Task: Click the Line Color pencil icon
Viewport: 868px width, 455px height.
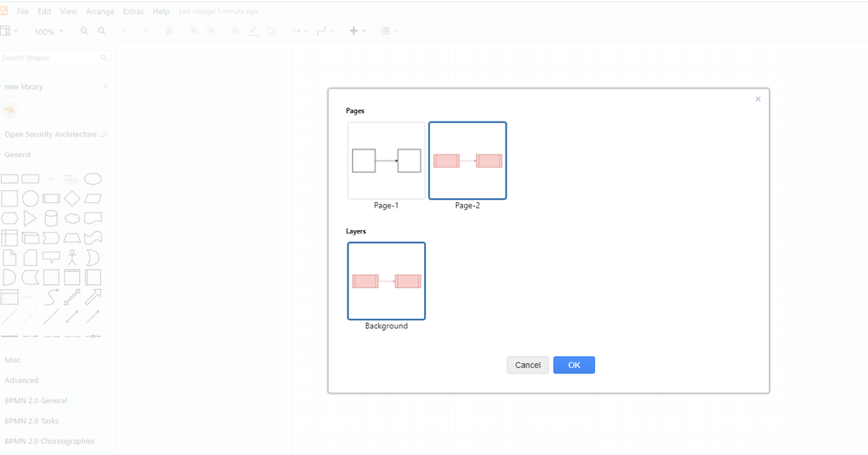Action: click(x=254, y=31)
